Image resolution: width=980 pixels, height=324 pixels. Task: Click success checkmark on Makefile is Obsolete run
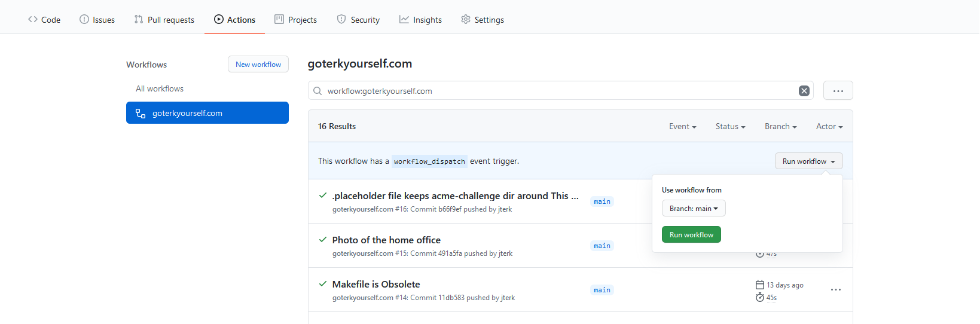click(x=323, y=284)
